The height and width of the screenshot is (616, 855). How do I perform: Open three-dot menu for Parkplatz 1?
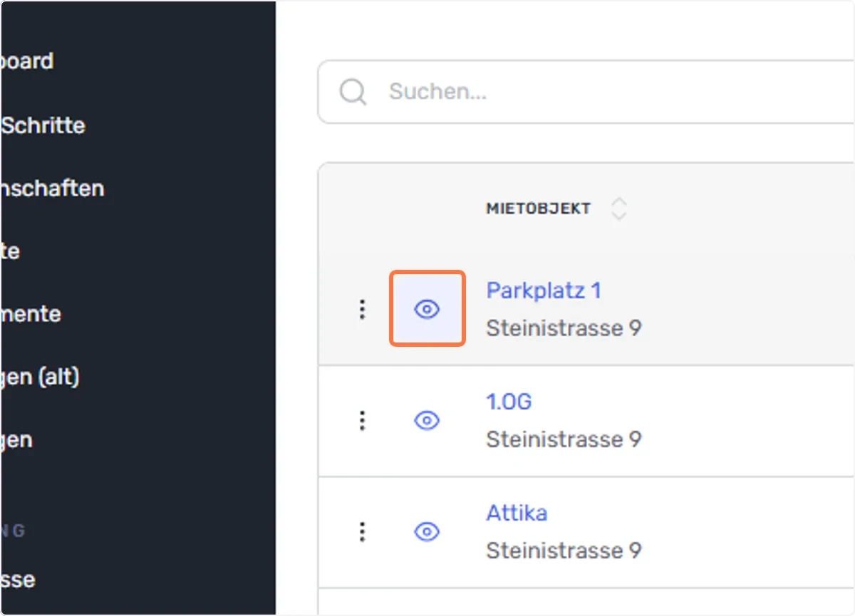pyautogui.click(x=362, y=309)
